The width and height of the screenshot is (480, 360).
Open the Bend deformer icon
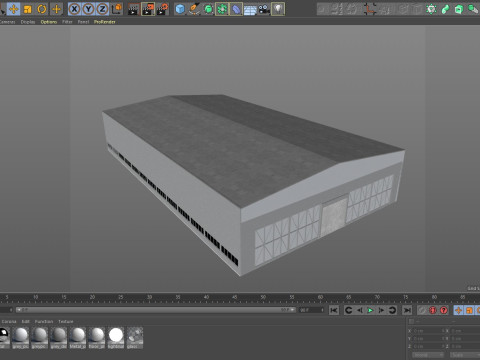[x=236, y=9]
